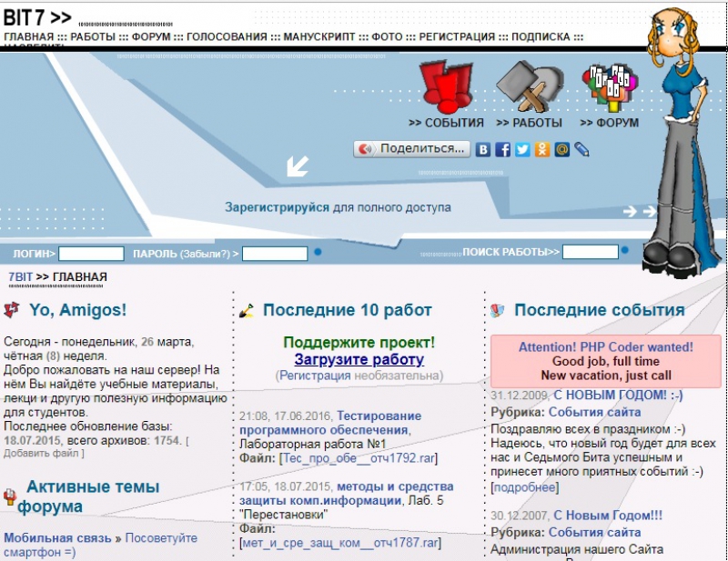Click the Загрузите работу upload link
Viewport: 728px width, 561px height.
point(359,359)
